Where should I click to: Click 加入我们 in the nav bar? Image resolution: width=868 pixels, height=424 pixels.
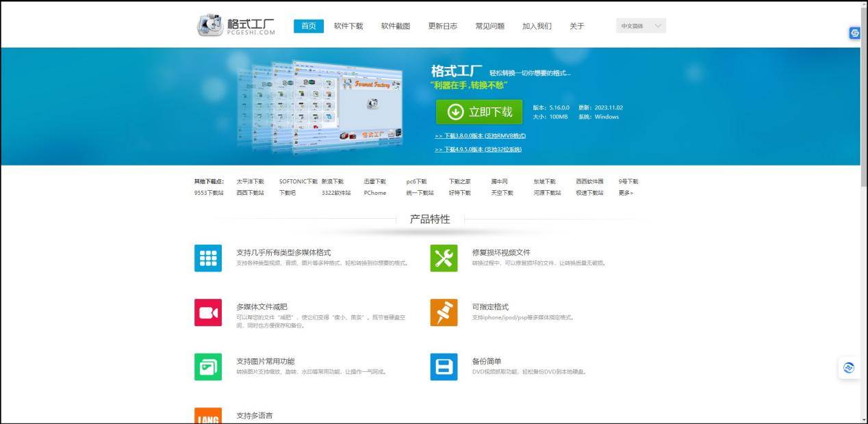pyautogui.click(x=537, y=26)
